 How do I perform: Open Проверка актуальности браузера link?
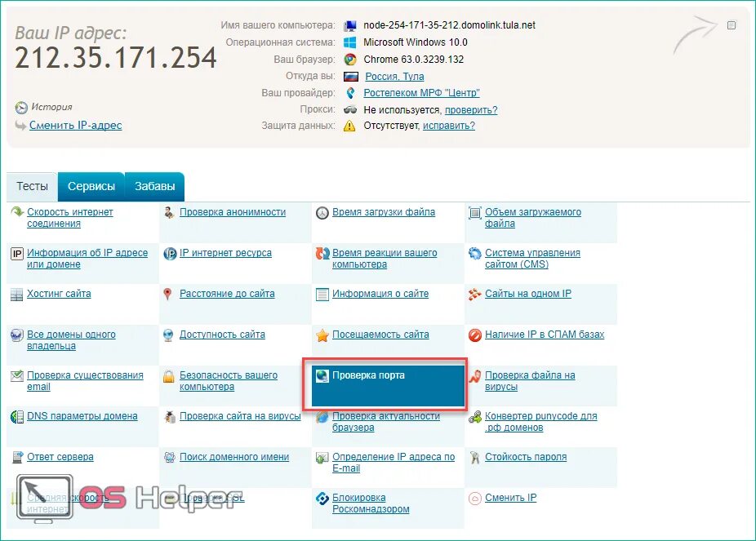(385, 422)
